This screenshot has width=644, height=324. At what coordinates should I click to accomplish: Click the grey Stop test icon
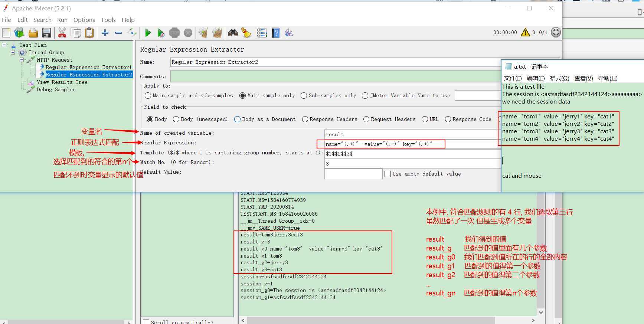click(174, 33)
